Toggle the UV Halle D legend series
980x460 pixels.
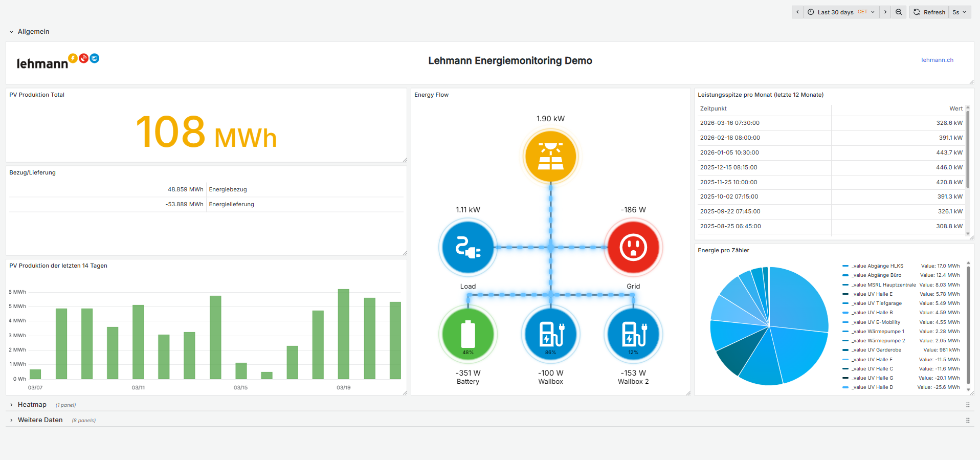coord(872,387)
